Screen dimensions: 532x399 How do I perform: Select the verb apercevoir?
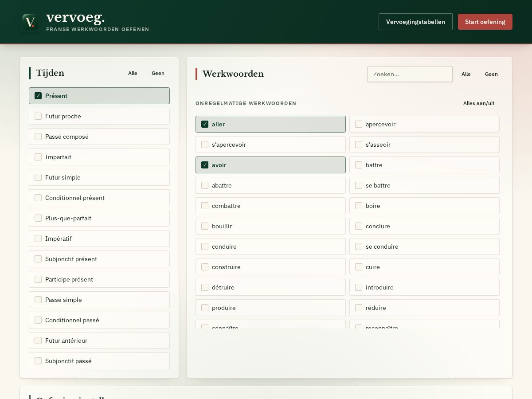coord(424,124)
